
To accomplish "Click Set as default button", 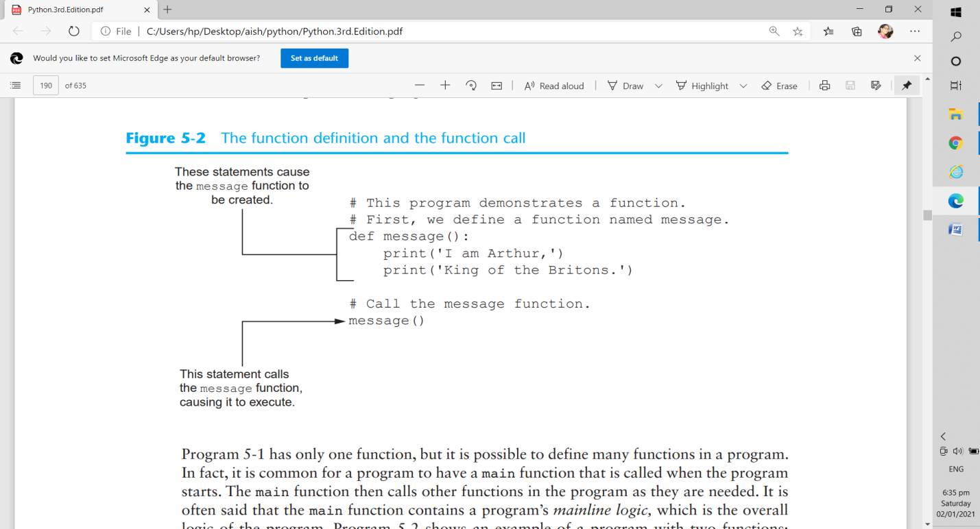I will 314,58.
